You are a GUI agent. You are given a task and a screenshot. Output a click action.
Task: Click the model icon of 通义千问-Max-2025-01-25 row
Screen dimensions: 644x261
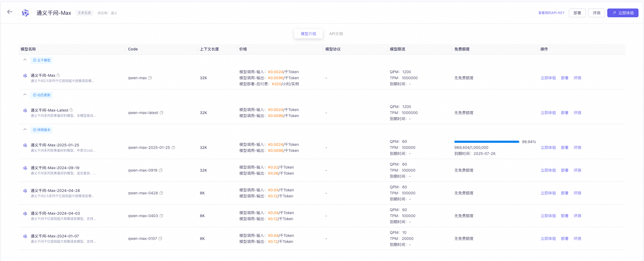25,145
